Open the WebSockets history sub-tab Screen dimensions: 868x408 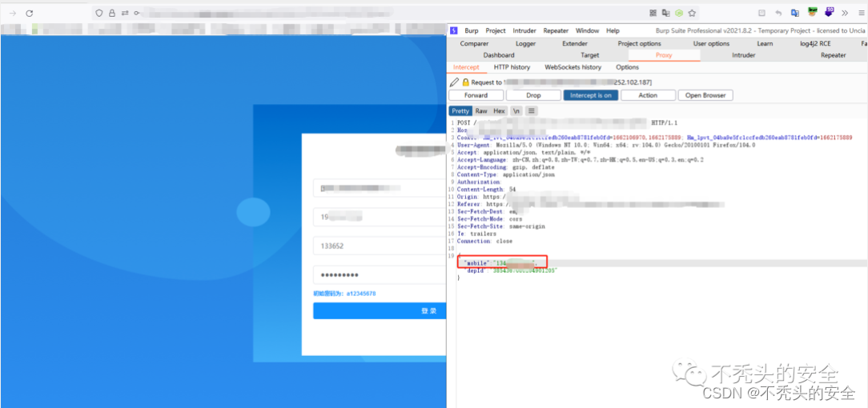(x=573, y=67)
